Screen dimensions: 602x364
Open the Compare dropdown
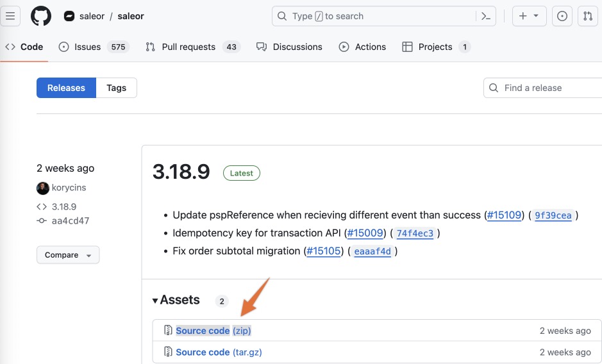[68, 255]
